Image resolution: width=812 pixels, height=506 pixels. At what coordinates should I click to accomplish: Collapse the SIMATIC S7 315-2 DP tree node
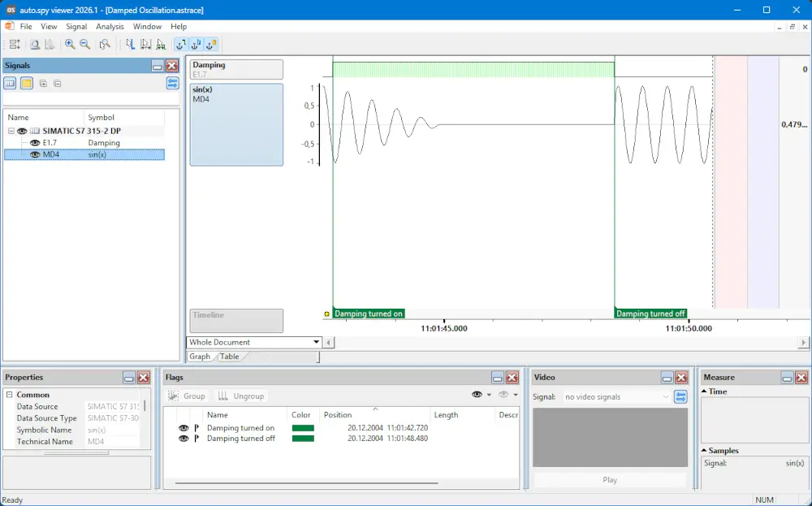(11, 131)
